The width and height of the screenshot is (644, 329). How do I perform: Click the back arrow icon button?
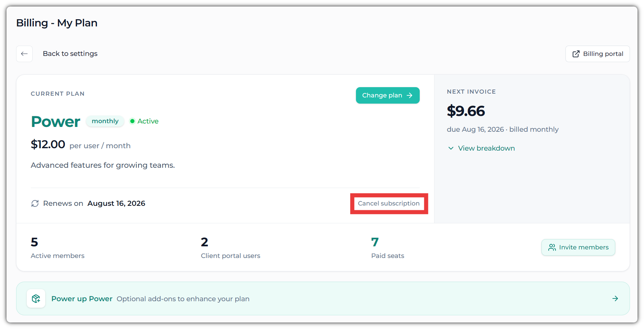click(24, 54)
